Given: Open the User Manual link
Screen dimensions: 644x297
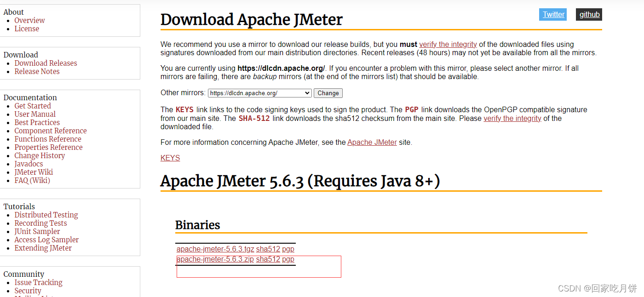Looking at the screenshot, I should (x=35, y=114).
